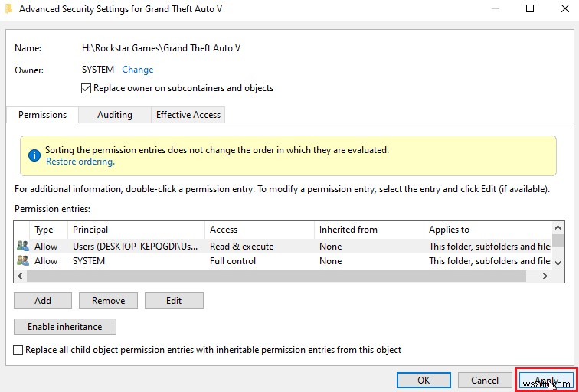Viewport: 579px width, 392px height.
Task: Click the user group icon beside the Users entry
Action: tap(22, 247)
